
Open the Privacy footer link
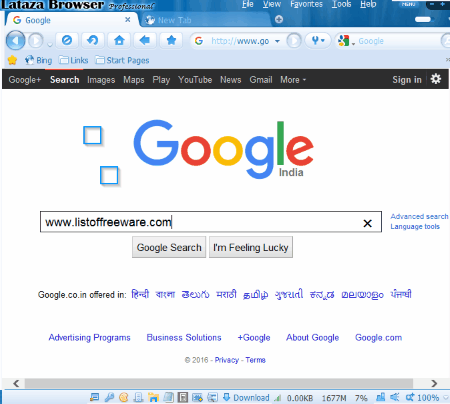227,360
